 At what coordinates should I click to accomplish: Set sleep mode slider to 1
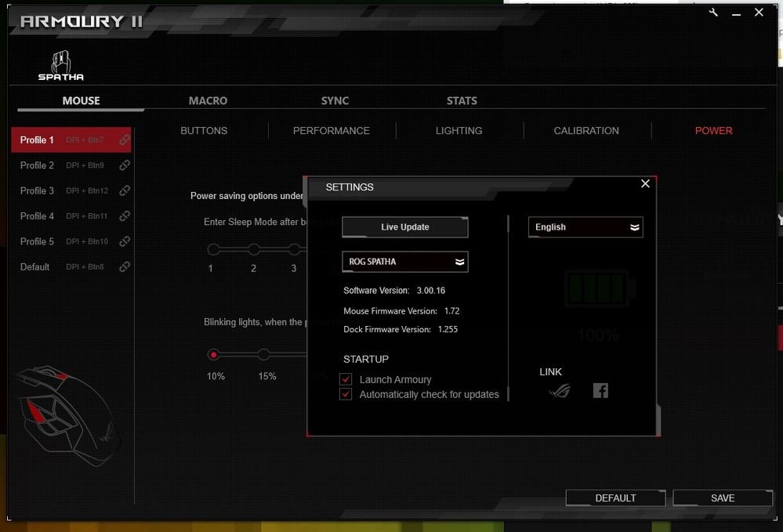point(213,249)
